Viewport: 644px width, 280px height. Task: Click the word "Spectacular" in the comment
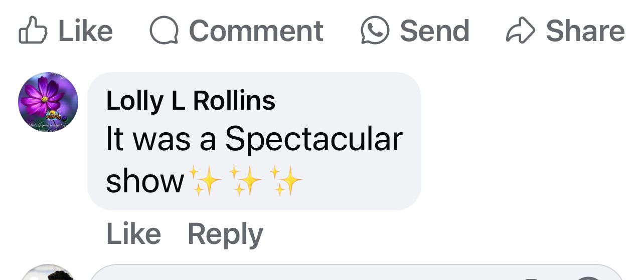coord(313,139)
